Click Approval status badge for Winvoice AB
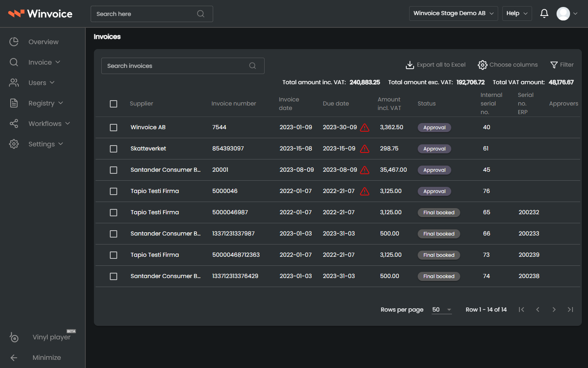 pos(434,128)
